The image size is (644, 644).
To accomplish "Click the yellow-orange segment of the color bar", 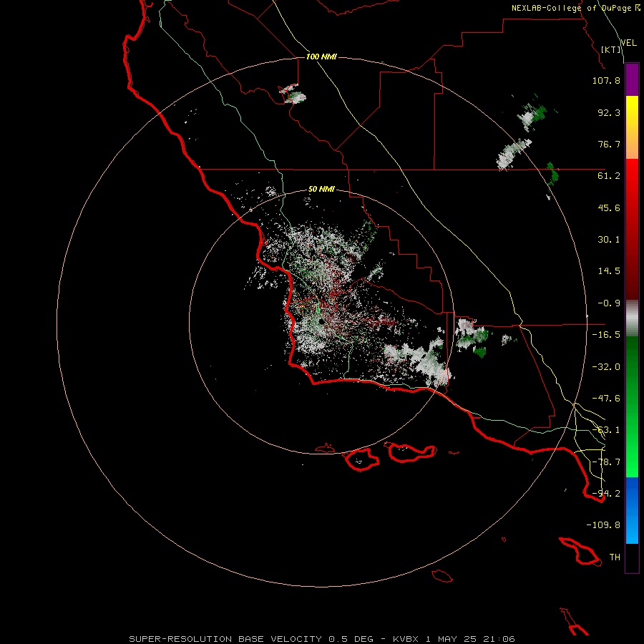I will [632, 127].
